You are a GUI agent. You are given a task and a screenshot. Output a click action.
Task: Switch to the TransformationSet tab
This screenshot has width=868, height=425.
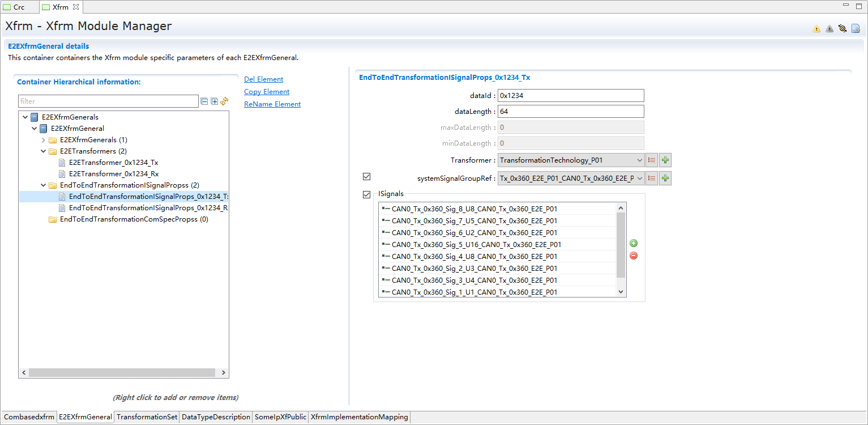click(x=147, y=417)
